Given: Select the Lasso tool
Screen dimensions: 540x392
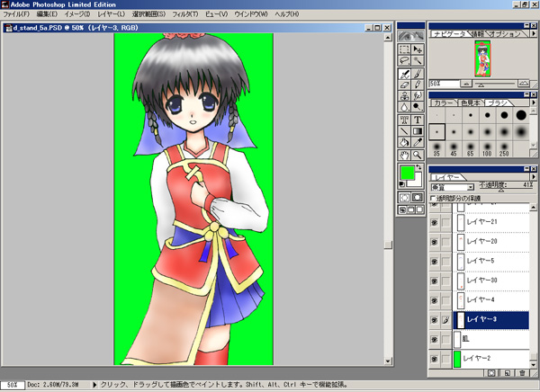Looking at the screenshot, I should (x=404, y=61).
